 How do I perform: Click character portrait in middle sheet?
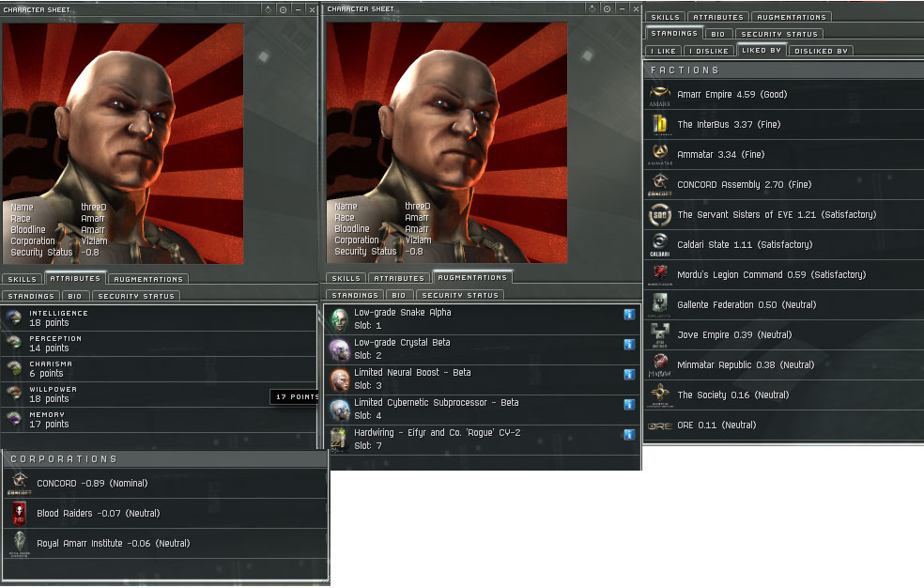click(447, 143)
